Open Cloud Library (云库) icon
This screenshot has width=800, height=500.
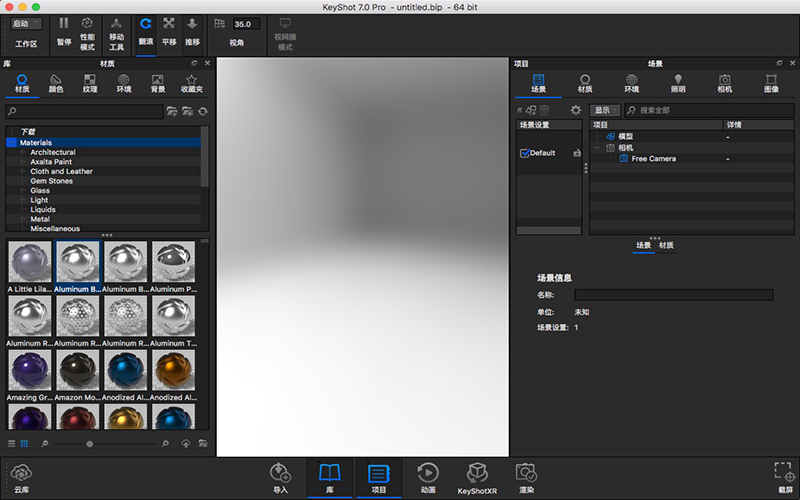tap(21, 478)
